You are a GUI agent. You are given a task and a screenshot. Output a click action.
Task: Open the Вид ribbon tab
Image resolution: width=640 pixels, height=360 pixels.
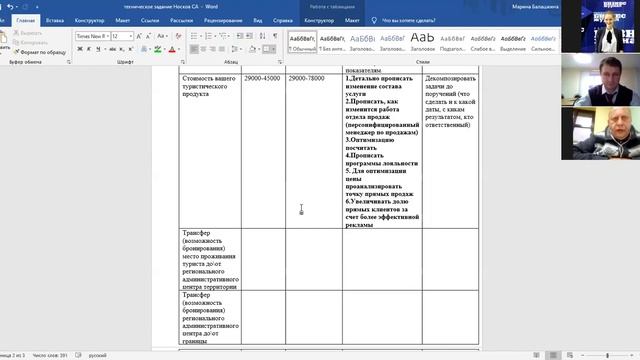tap(258, 20)
